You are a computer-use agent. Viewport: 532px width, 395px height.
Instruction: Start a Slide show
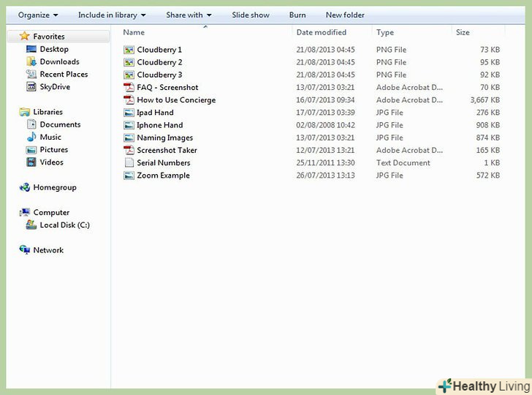(x=251, y=15)
